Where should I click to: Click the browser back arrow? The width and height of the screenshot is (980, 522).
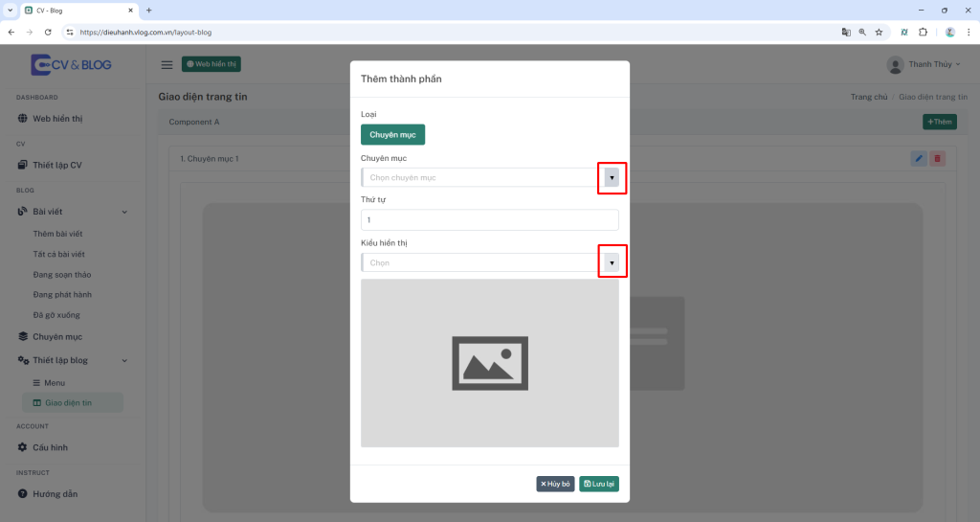tap(11, 32)
